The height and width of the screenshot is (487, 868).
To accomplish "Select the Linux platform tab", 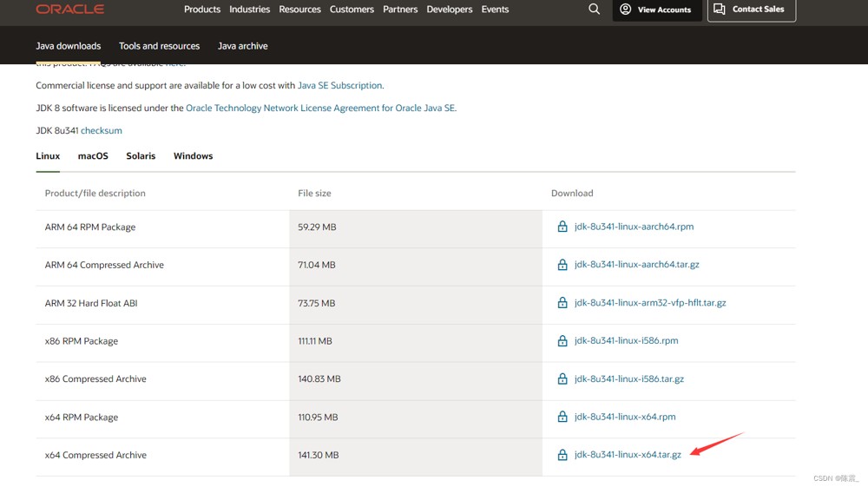I will [48, 156].
